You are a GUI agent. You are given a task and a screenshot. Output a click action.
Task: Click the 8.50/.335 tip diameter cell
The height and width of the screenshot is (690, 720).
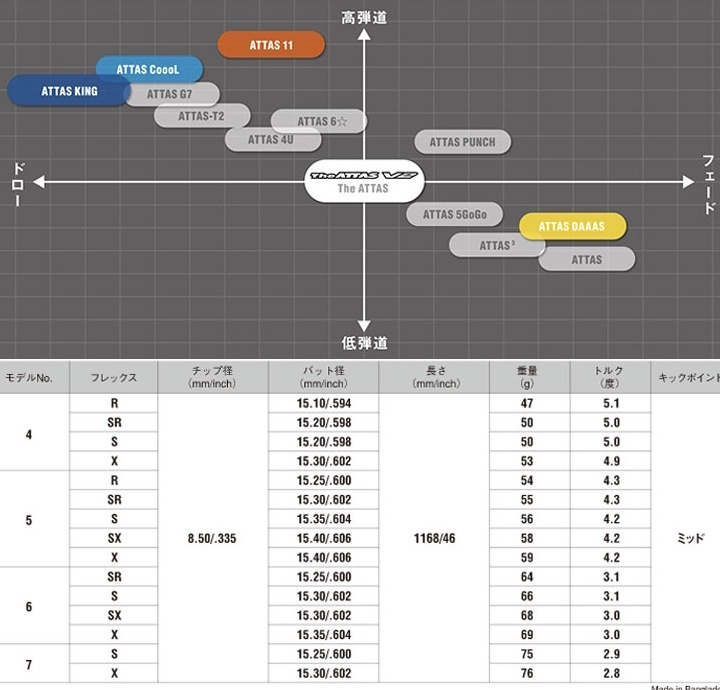(x=212, y=538)
